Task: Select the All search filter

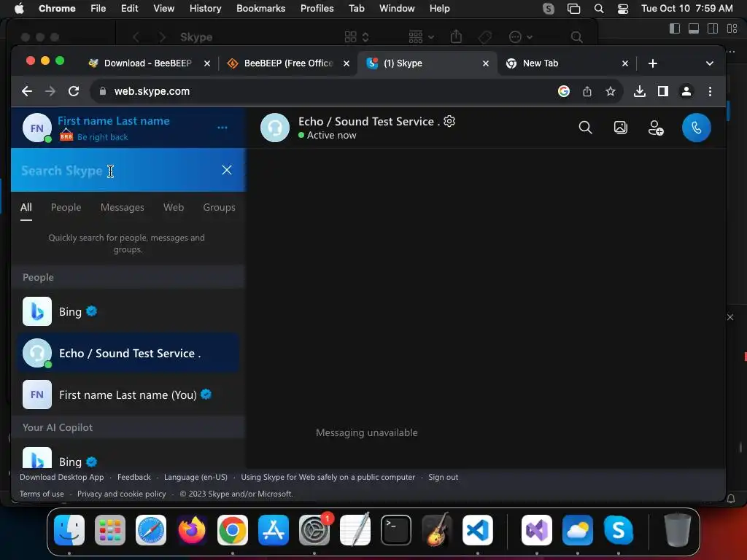Action: [26, 208]
